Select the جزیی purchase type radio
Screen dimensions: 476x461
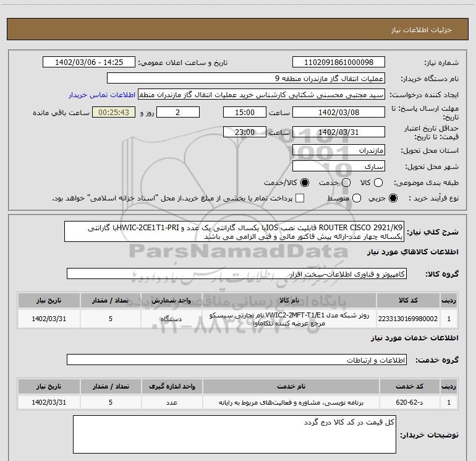[x=393, y=199]
